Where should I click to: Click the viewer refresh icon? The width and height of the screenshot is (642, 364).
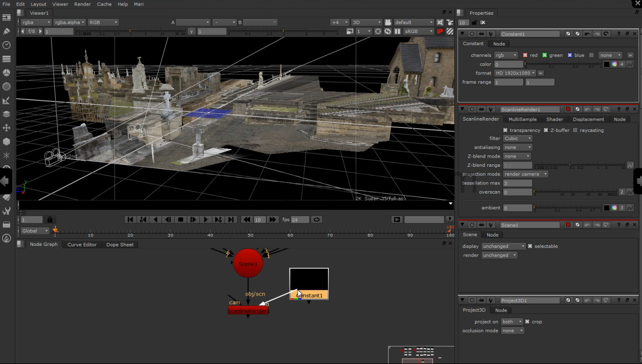(x=388, y=31)
